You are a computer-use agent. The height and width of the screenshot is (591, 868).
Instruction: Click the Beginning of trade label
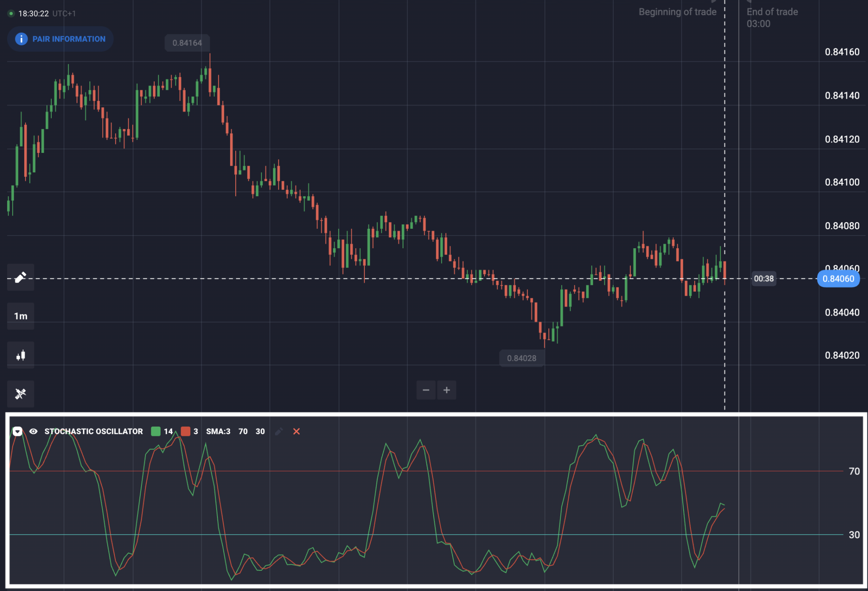[x=678, y=12]
